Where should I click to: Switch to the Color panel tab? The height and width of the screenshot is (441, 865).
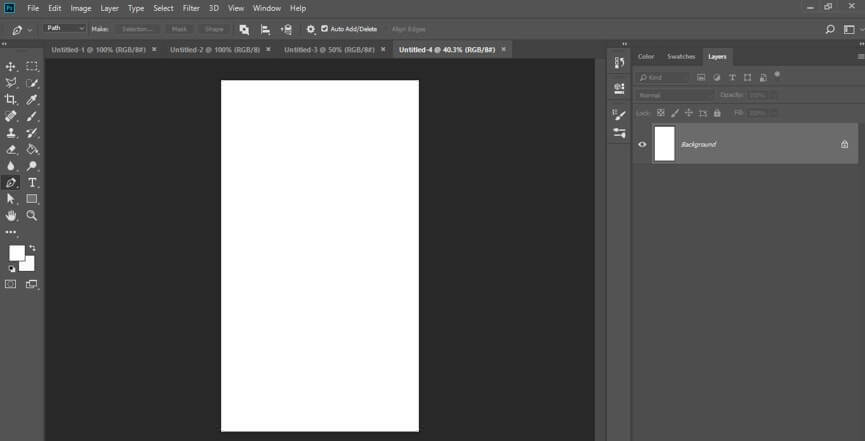click(646, 56)
